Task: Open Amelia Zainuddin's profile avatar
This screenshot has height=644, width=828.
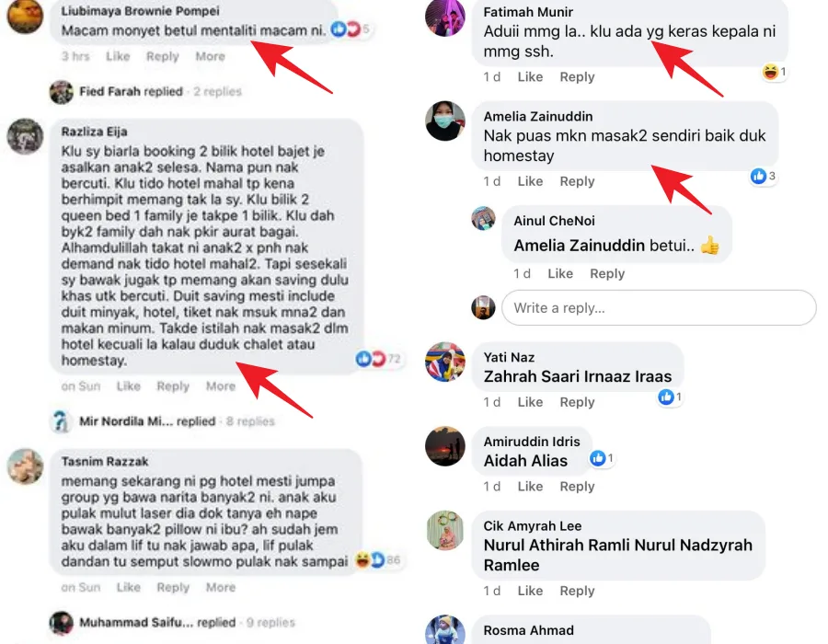Action: tap(444, 121)
